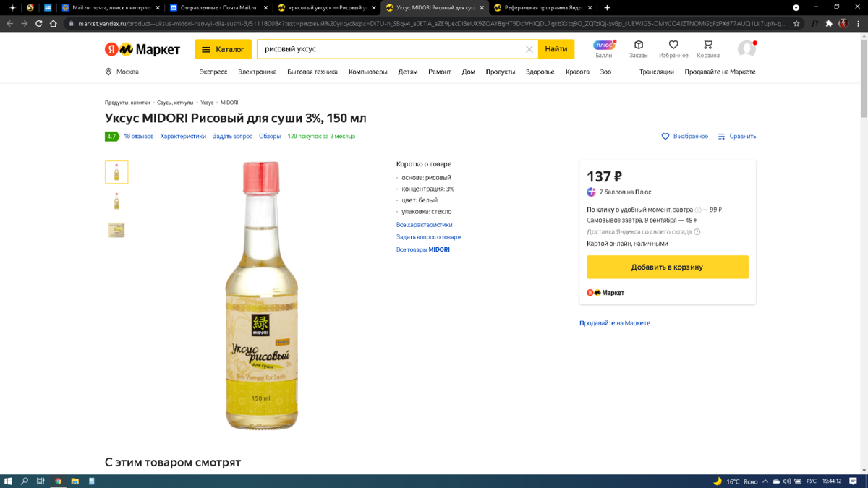Viewport: 868px width, 488px height.
Task: Click browser address bar URL
Action: click(430, 23)
